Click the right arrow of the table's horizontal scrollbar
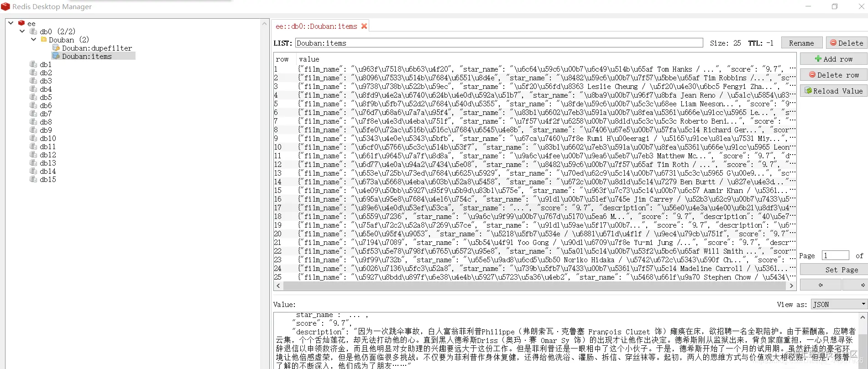Viewport: 868px width, 369px height. click(x=792, y=286)
